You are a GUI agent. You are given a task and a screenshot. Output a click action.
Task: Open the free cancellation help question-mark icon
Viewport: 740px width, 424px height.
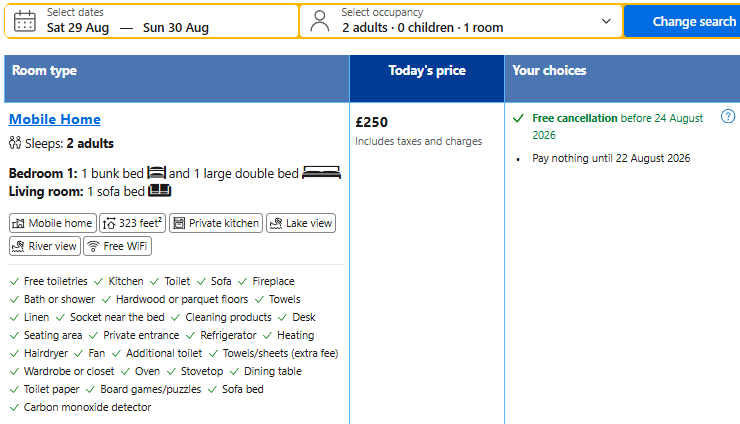click(x=728, y=116)
